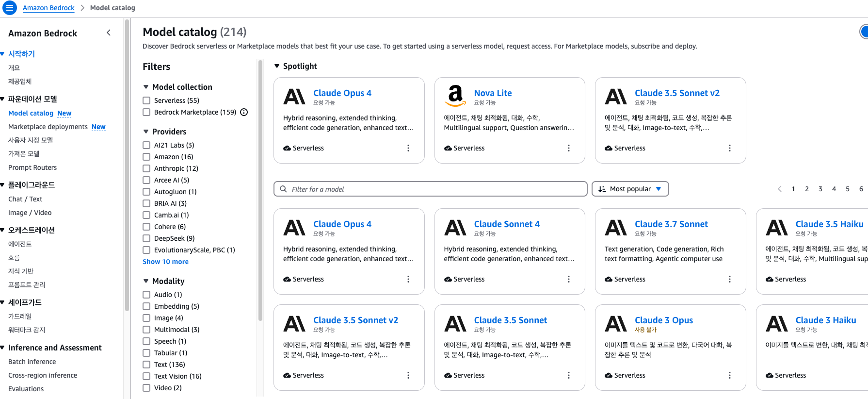This screenshot has width=868, height=399.
Task: Open Prompt Routers in sidebar
Action: (32, 167)
